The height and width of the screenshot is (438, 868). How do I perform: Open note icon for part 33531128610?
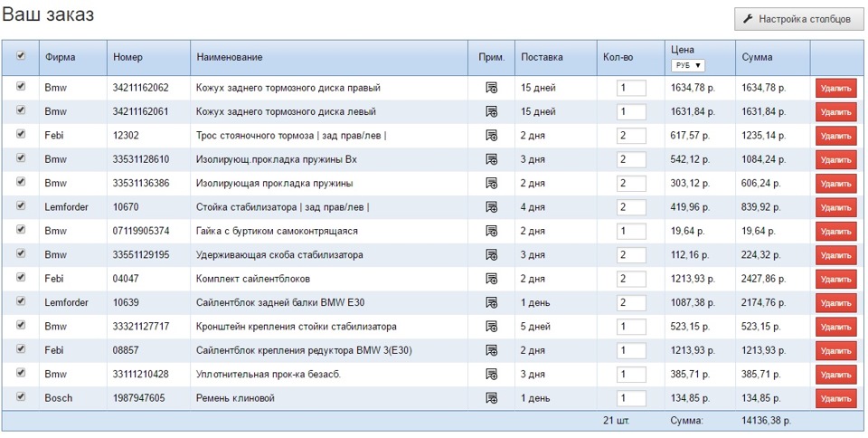click(491, 159)
